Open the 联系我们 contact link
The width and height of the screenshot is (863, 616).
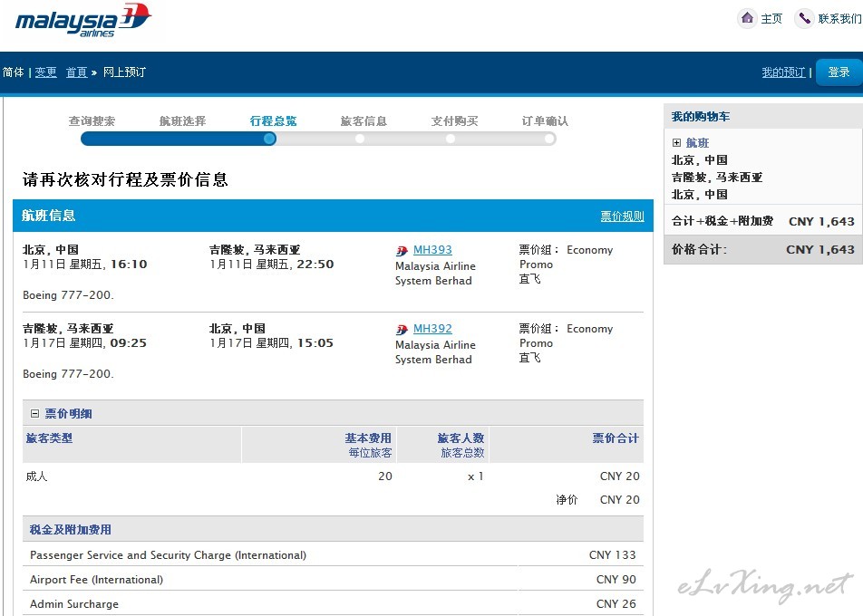[x=839, y=19]
